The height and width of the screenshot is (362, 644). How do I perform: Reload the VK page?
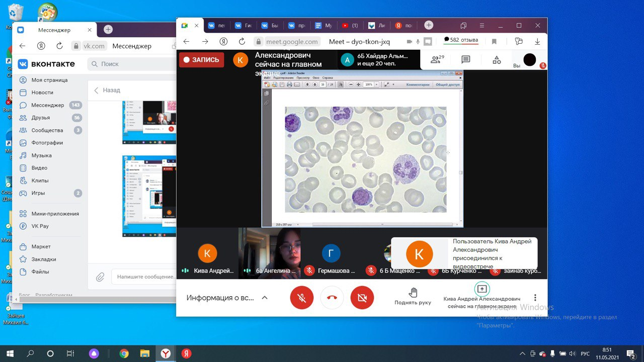point(59,46)
